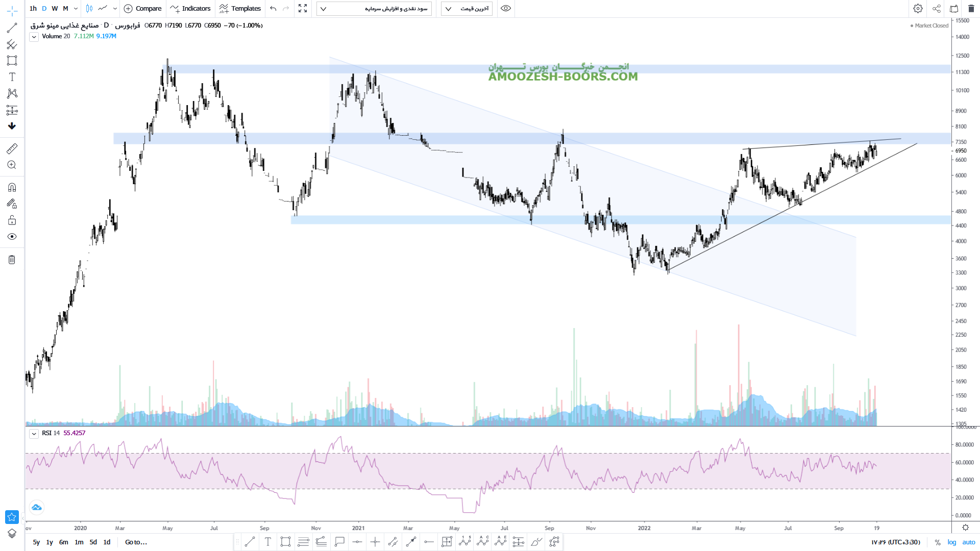
Task: Open the Indicators menu
Action: click(x=190, y=8)
